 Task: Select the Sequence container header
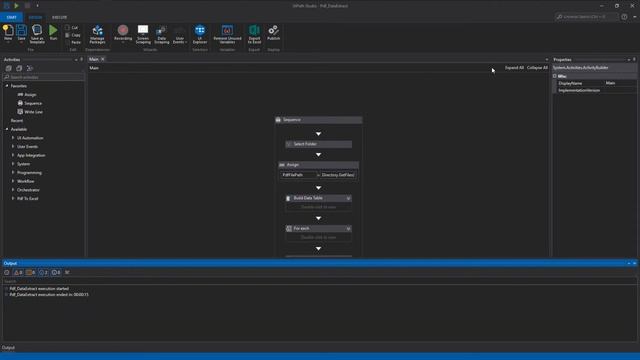point(318,120)
